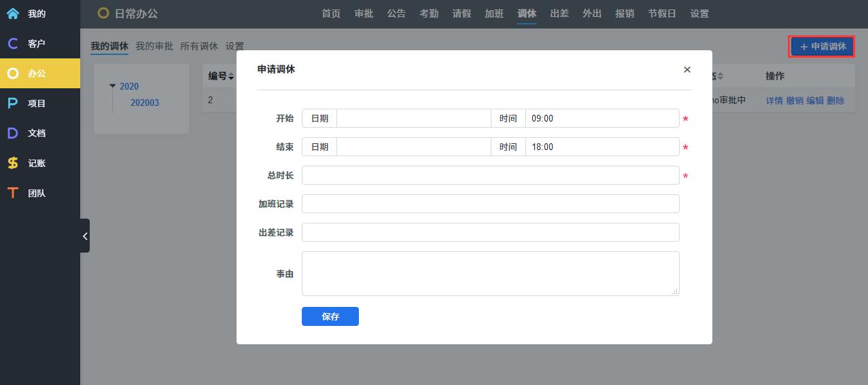Viewport: 868px width, 385px height.
Task: Select the 办公 office icon in sidebar
Action: (13, 73)
